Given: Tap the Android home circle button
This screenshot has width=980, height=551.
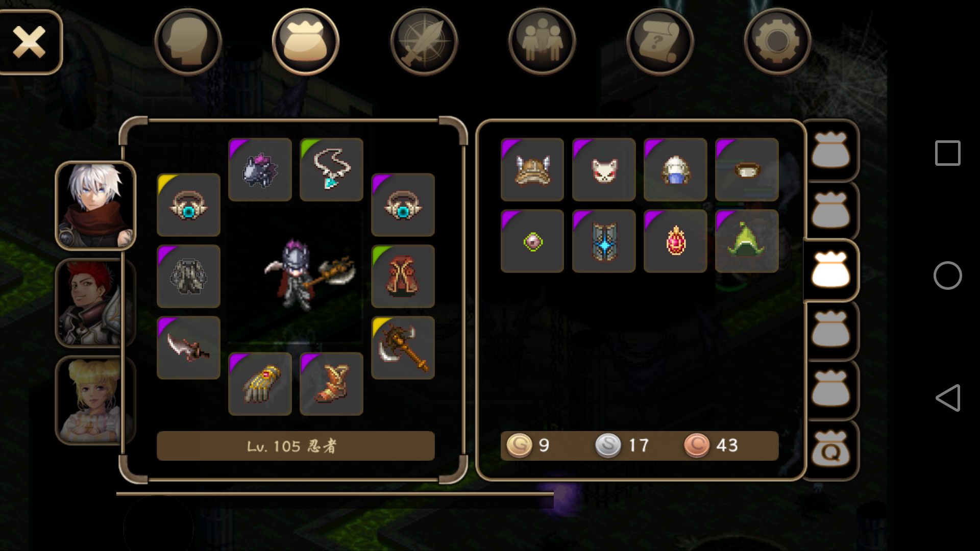Looking at the screenshot, I should coord(948,275).
